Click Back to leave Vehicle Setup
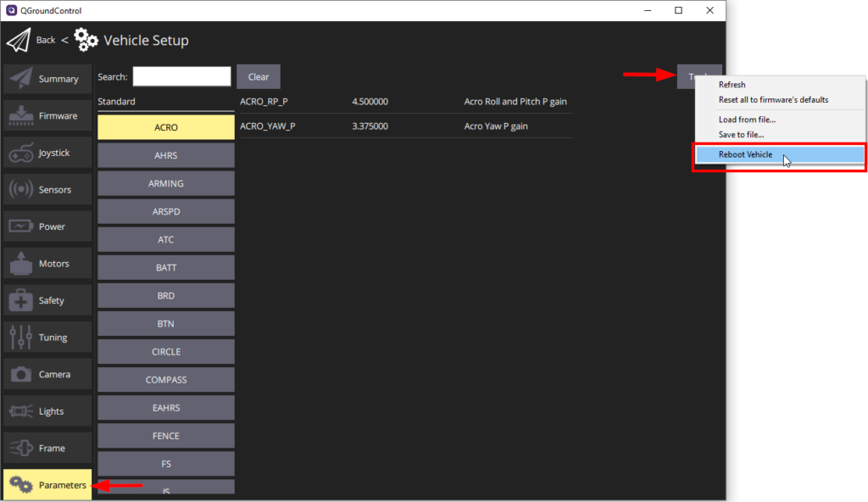The image size is (868, 502). point(45,40)
